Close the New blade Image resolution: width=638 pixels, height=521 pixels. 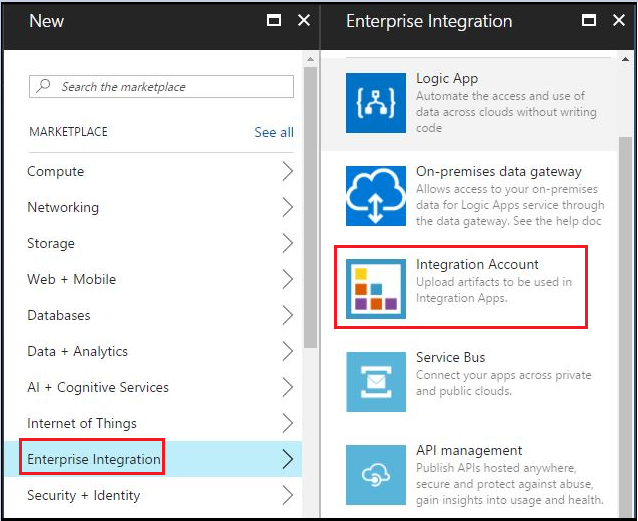coord(304,20)
